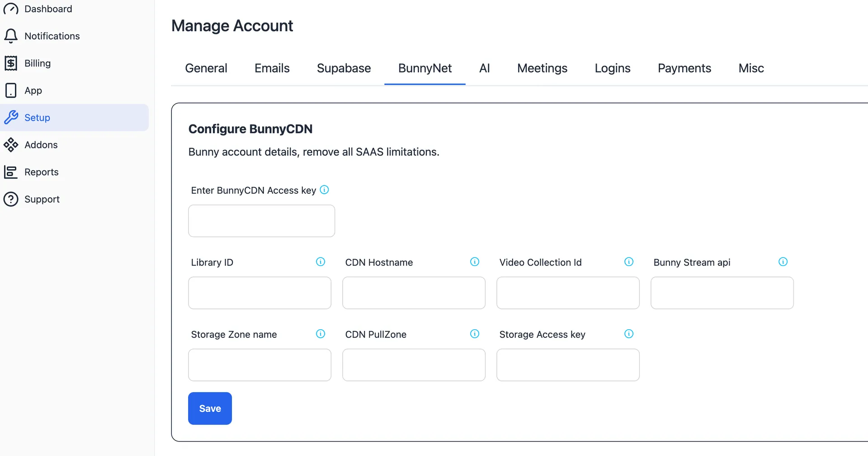Open the Meetings tab

coord(542,68)
